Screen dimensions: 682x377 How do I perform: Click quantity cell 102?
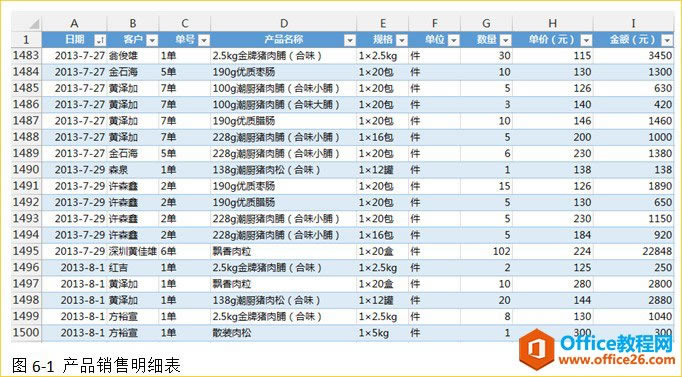pos(486,251)
